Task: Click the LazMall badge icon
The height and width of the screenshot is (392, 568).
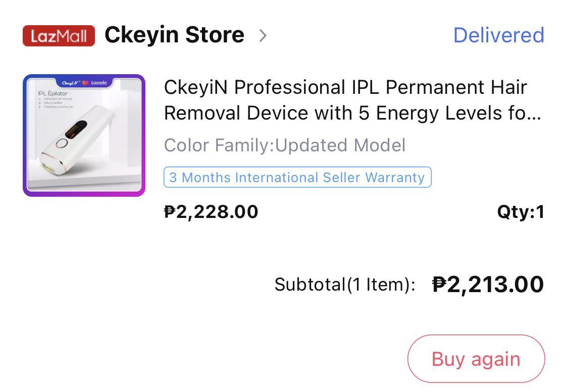Action: click(x=58, y=35)
